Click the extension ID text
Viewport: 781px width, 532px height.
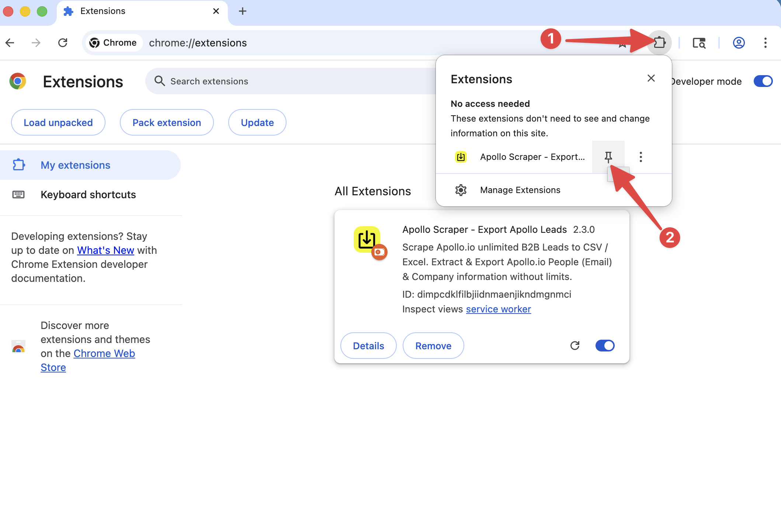[487, 294]
